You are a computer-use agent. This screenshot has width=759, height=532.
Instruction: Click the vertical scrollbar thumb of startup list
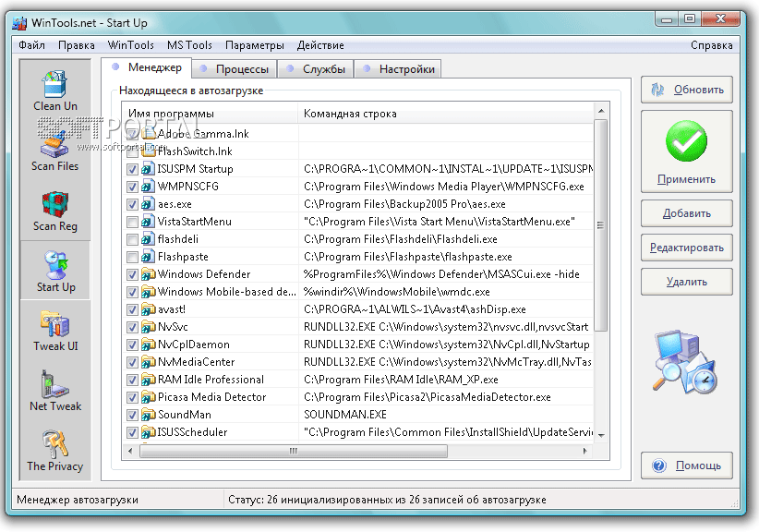click(x=601, y=225)
